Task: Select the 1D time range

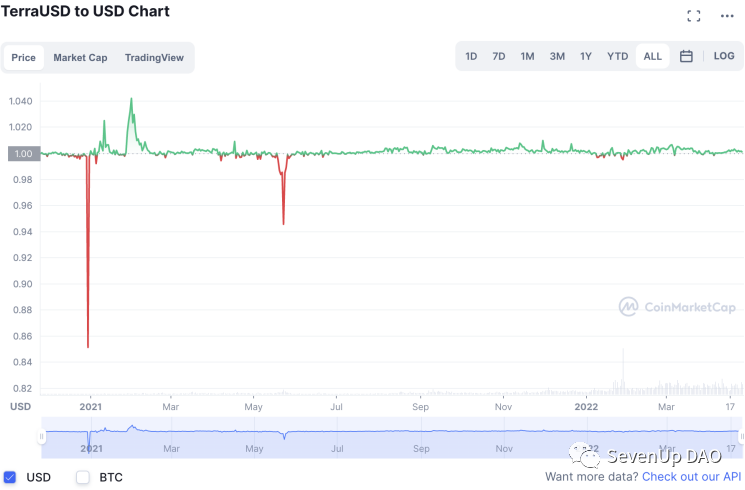Action: click(471, 56)
